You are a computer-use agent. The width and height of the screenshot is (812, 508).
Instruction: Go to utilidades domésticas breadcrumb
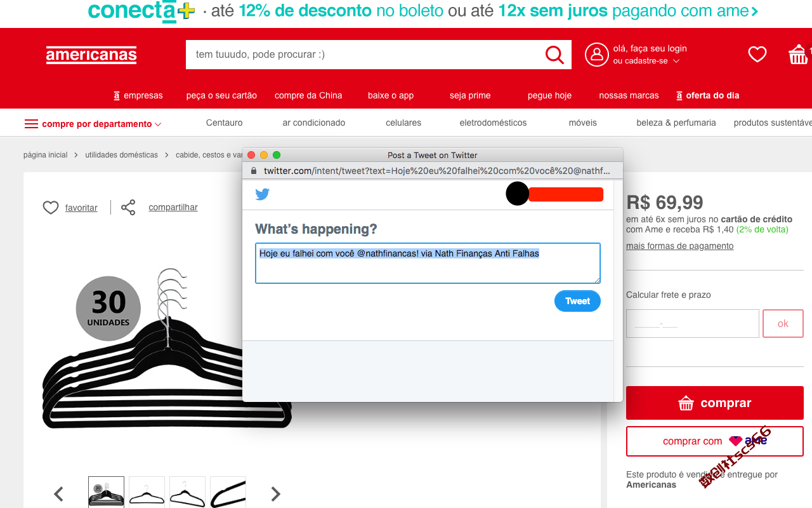point(121,155)
